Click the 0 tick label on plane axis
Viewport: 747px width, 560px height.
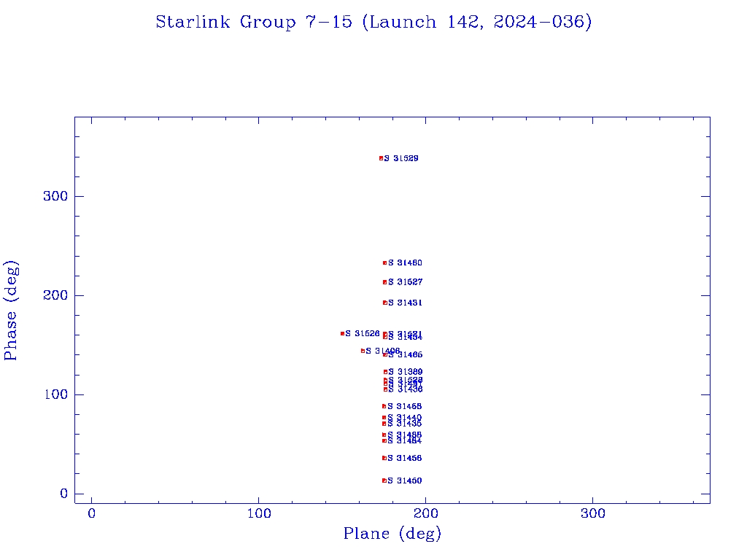92,514
